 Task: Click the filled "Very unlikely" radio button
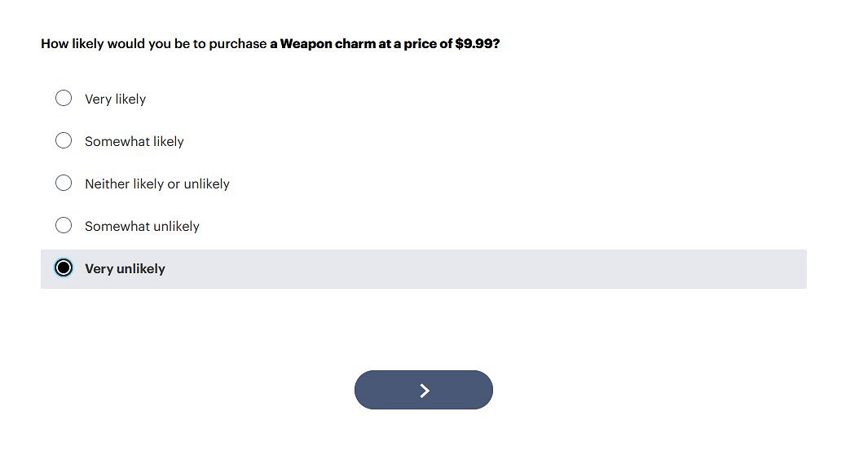[64, 268]
